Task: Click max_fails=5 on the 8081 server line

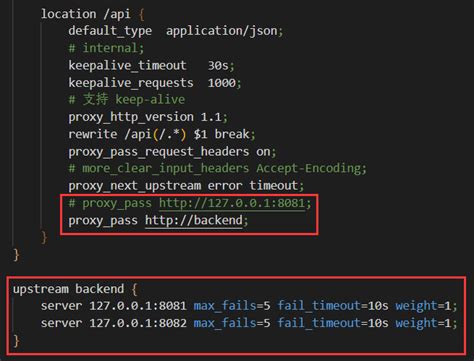Action: coord(232,306)
